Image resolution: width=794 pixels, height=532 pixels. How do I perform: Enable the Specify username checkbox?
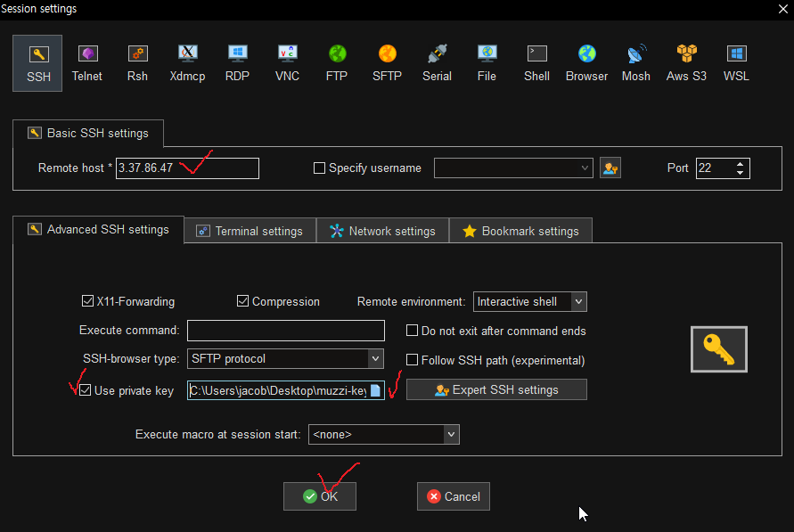click(x=319, y=168)
